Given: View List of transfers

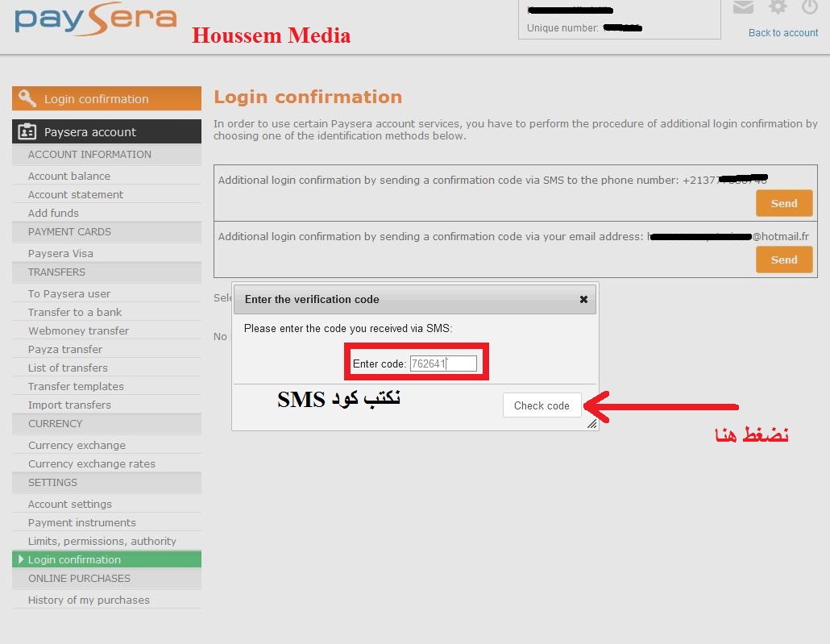Looking at the screenshot, I should [x=67, y=368].
